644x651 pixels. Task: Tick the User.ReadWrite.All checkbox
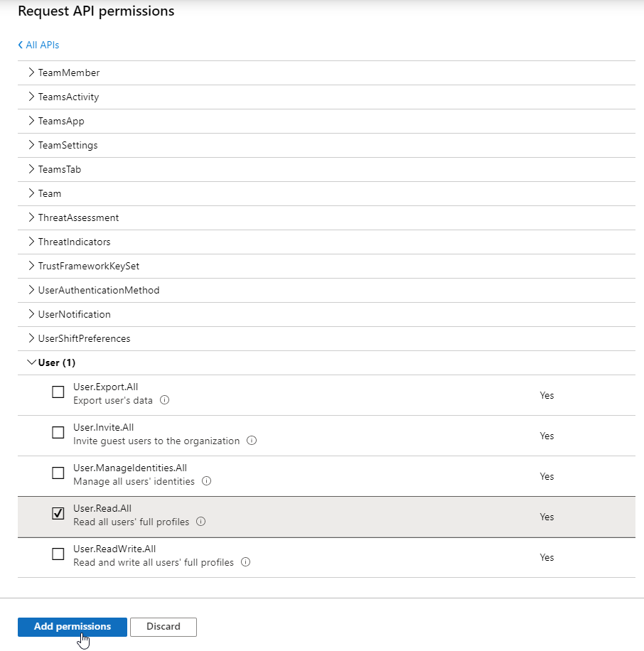tap(58, 554)
